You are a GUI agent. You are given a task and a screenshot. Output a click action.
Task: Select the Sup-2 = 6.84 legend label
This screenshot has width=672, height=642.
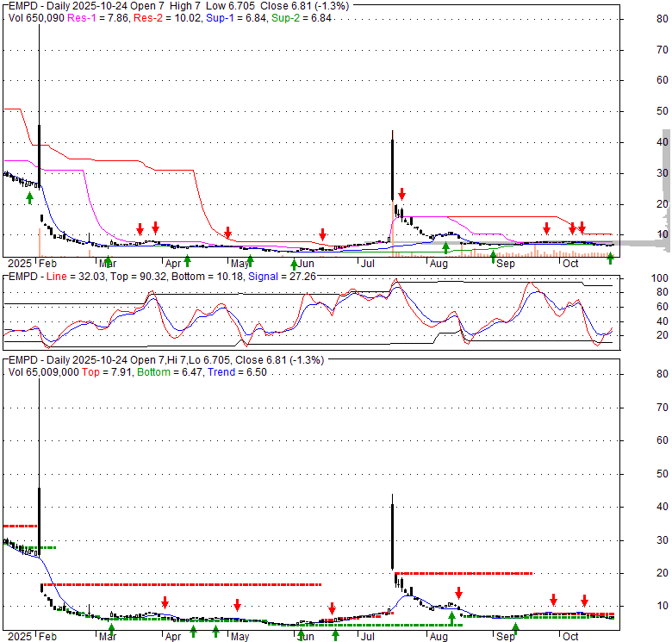pyautogui.click(x=302, y=18)
